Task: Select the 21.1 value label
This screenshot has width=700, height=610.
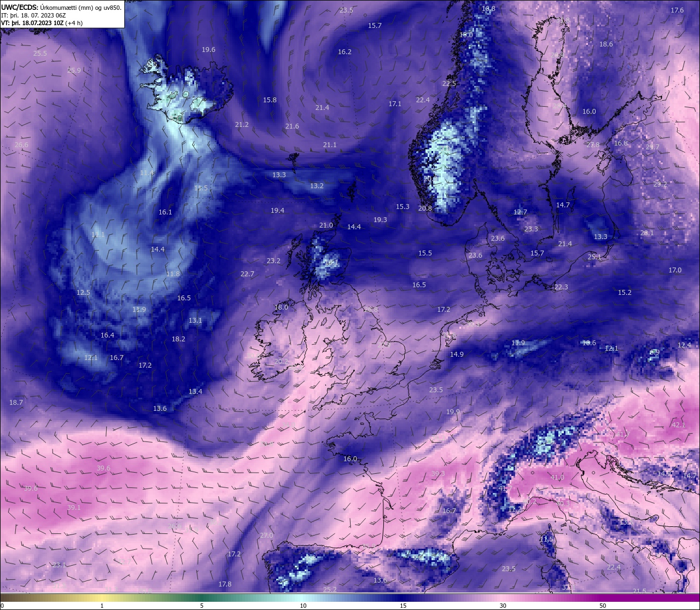Action: coord(330,145)
